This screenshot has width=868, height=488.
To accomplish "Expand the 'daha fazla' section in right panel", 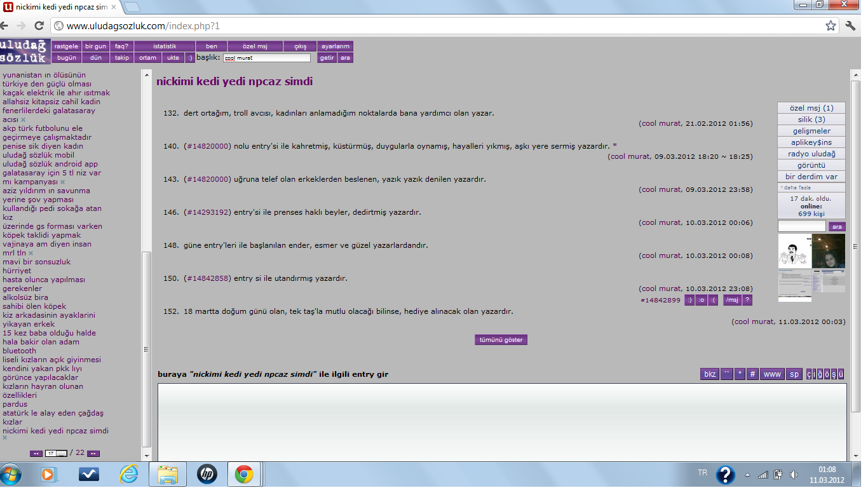I will (x=796, y=187).
